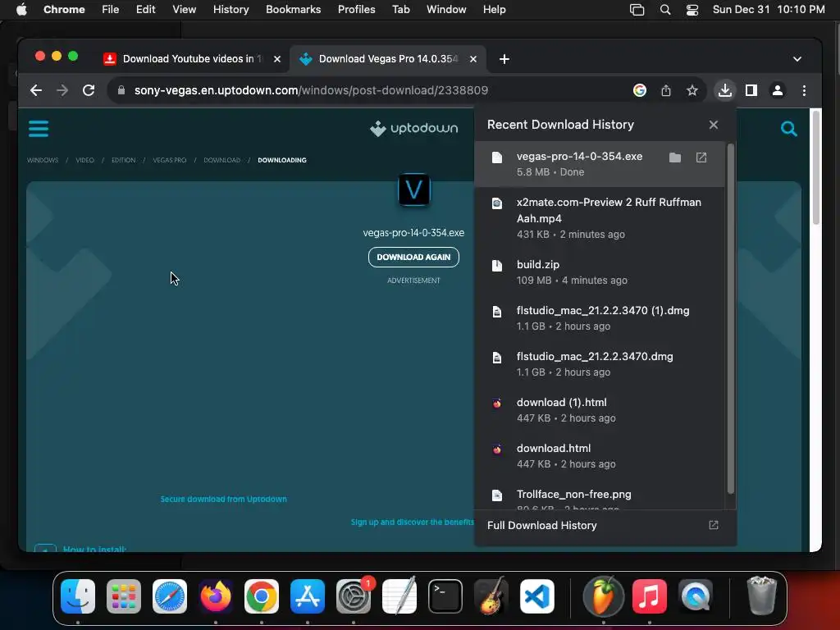Open Launchpad from the Dock

[124, 596]
